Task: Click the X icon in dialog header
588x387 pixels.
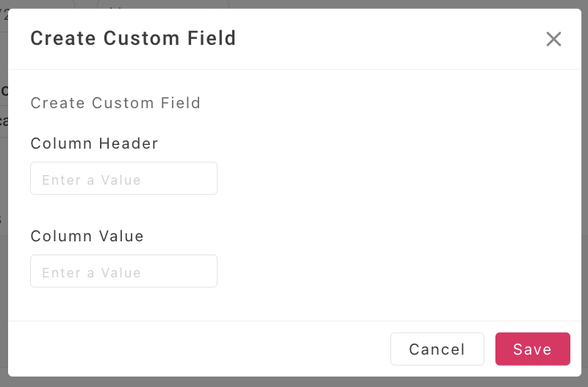Action: [x=553, y=39]
